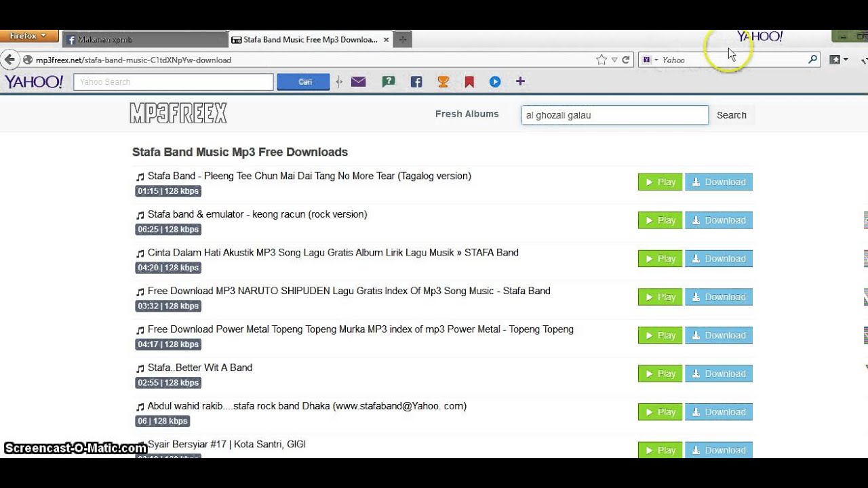
Task: Click the Cinta Dalam Hati Akustik MP3 title
Action: [x=333, y=253]
